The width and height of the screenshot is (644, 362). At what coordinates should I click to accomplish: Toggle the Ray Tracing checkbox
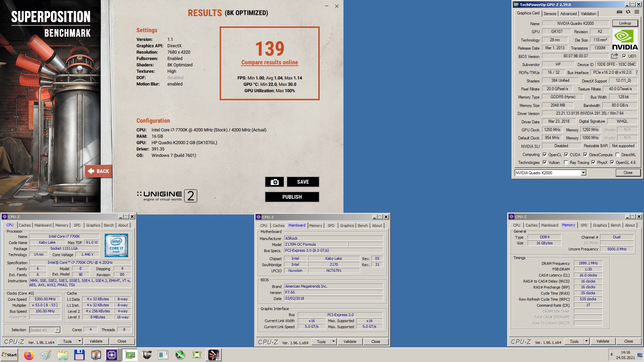point(566,163)
